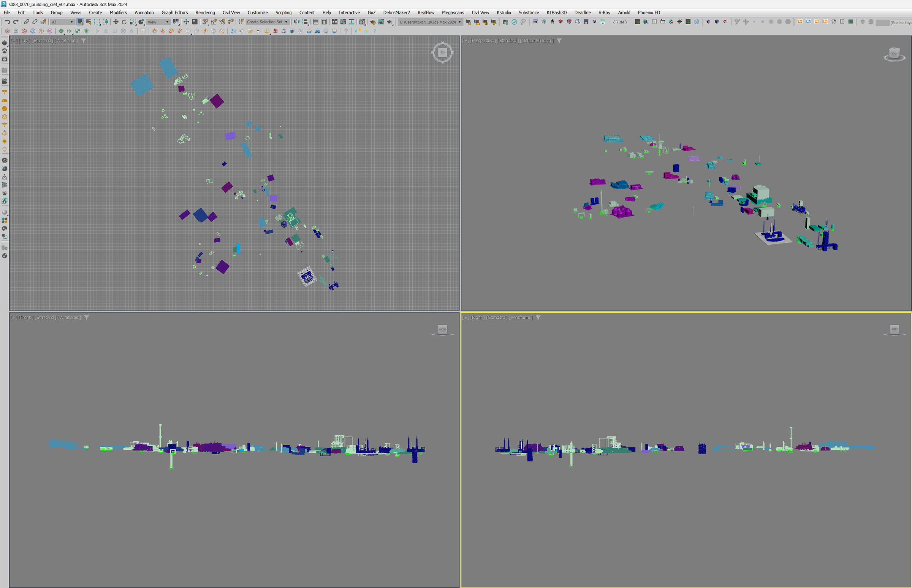The width and height of the screenshot is (912, 588).
Task: Select the Move tool
Action: click(116, 22)
